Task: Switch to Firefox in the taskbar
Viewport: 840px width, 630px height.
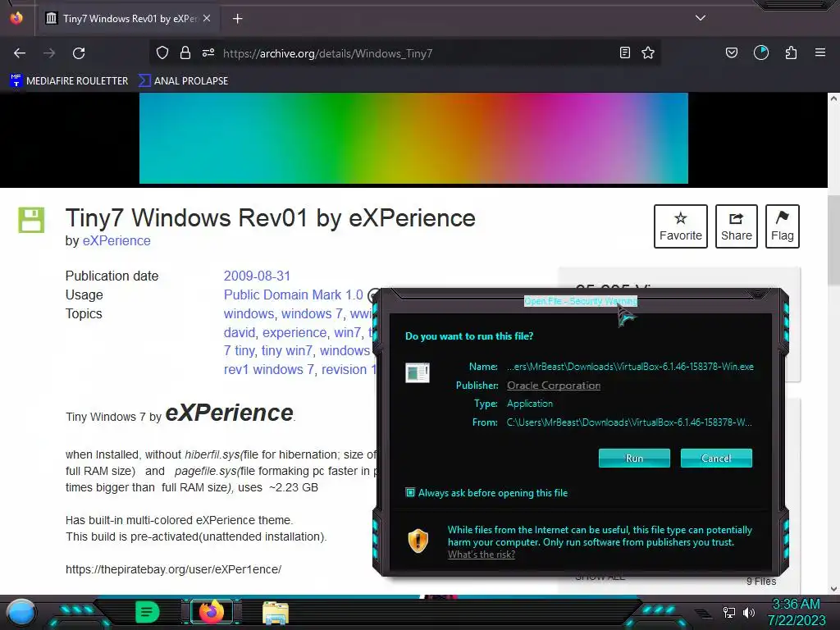Action: coord(211,612)
